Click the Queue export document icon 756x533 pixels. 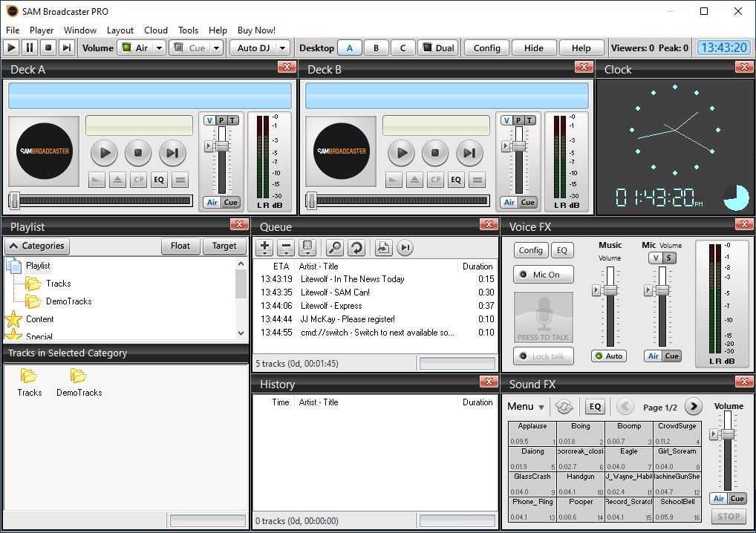click(383, 248)
